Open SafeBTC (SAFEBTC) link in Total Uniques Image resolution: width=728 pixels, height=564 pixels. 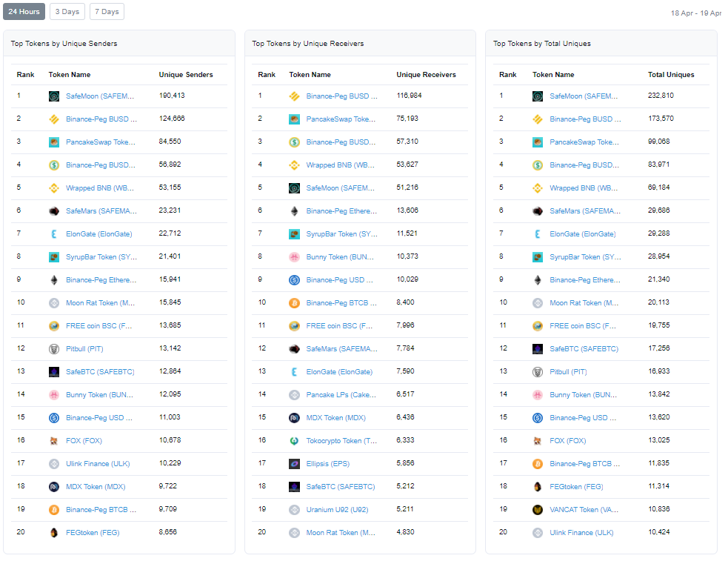[x=584, y=349]
